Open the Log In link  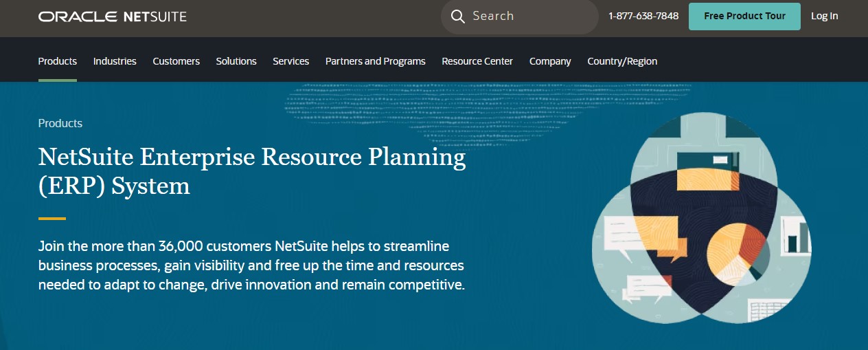point(824,16)
